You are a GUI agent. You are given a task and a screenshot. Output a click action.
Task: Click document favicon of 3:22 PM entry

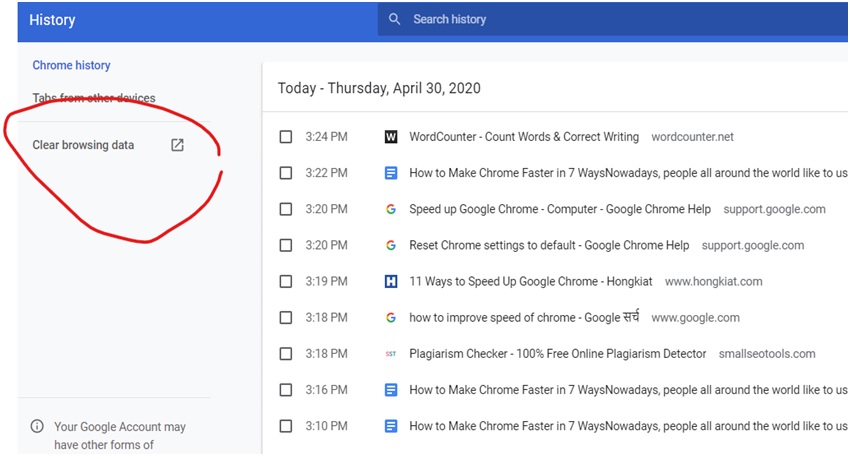click(x=391, y=173)
